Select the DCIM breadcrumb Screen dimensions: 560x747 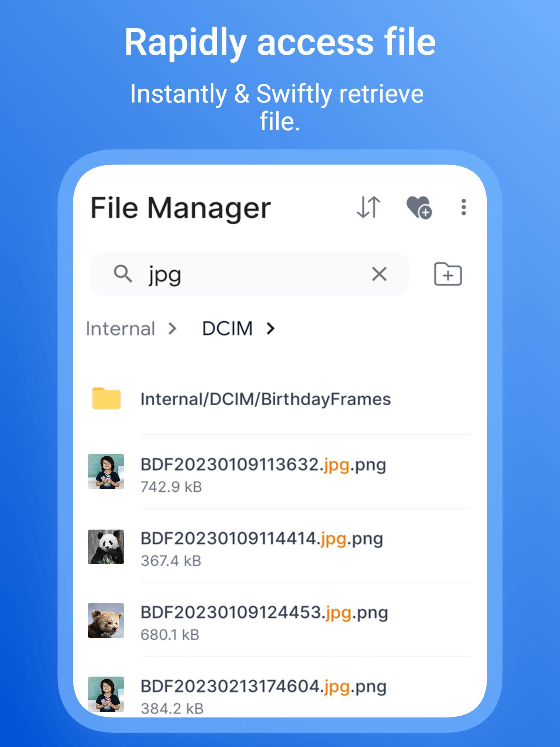click(227, 329)
